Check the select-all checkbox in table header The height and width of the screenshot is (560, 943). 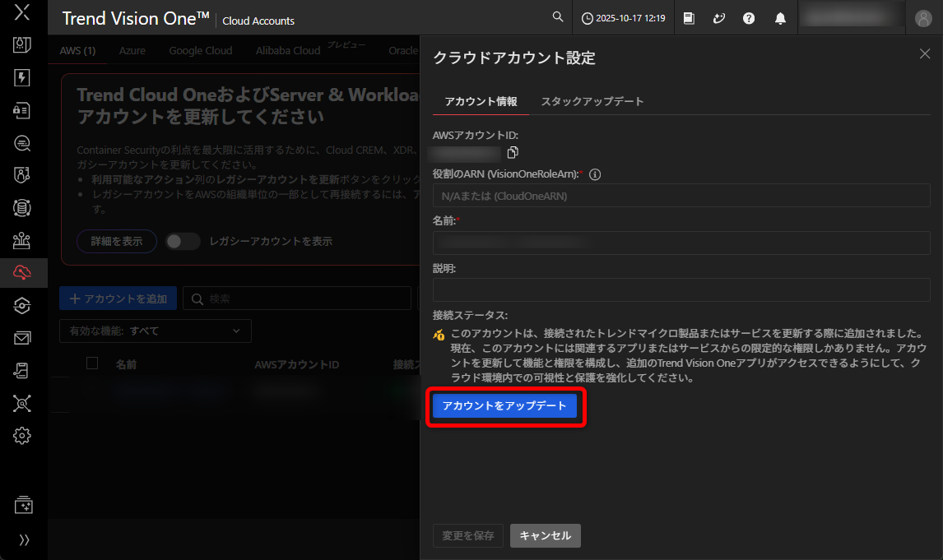[92, 363]
